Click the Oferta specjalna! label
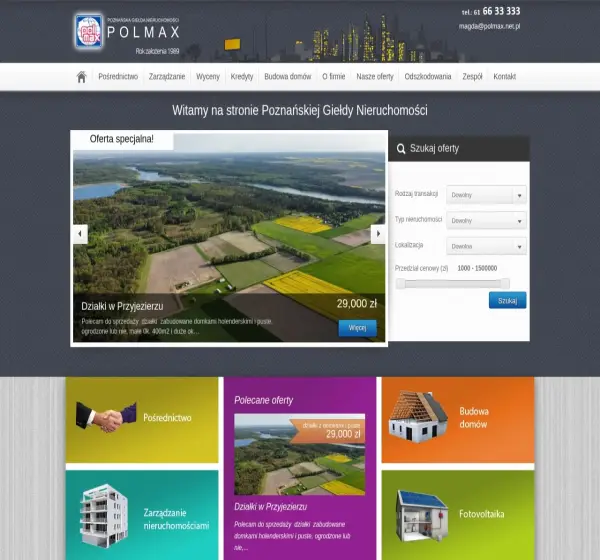The width and height of the screenshot is (600, 560). (x=122, y=139)
